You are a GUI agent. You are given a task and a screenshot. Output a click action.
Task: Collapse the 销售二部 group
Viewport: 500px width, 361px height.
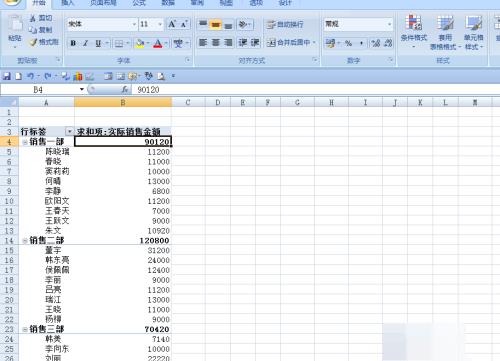click(x=25, y=240)
